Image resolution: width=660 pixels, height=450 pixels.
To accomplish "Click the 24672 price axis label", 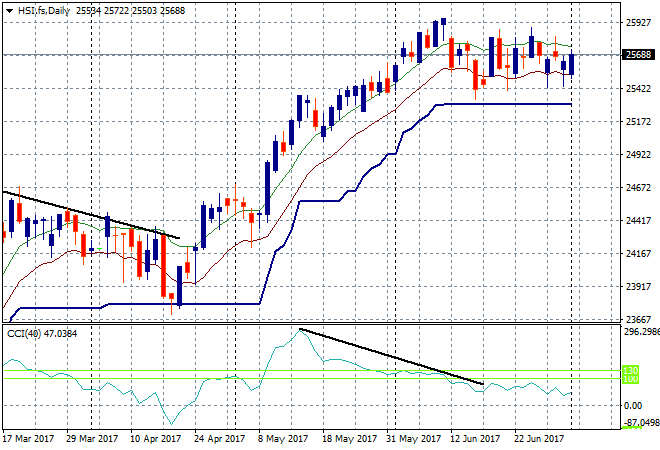I will pos(639,188).
